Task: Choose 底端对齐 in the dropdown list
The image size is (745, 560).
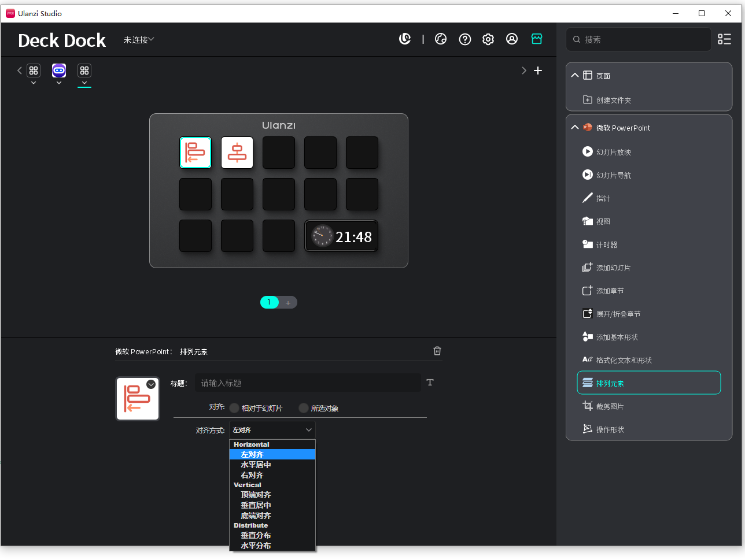Action: click(256, 516)
